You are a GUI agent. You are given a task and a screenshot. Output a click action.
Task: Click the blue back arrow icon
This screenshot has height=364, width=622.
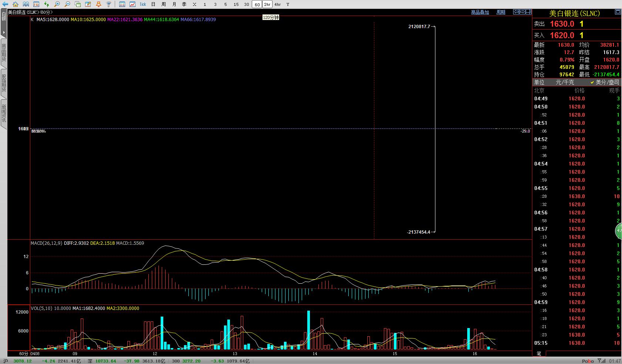pyautogui.click(x=5, y=4)
